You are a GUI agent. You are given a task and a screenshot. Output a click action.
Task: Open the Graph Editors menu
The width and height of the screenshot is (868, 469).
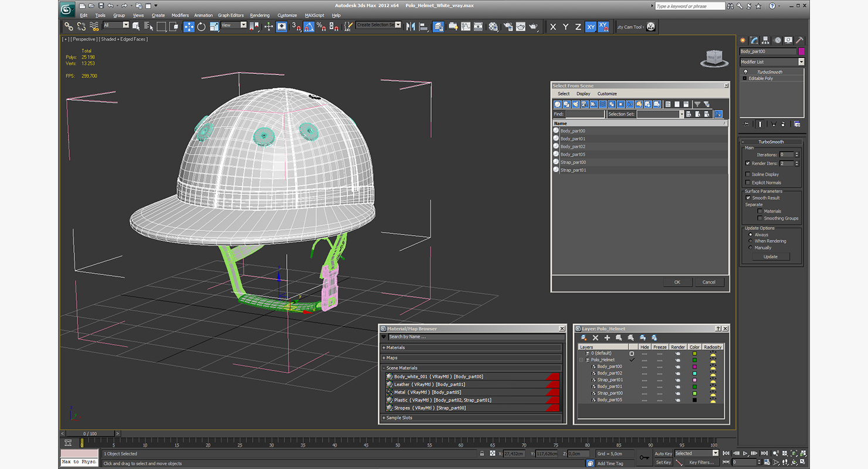tap(230, 15)
